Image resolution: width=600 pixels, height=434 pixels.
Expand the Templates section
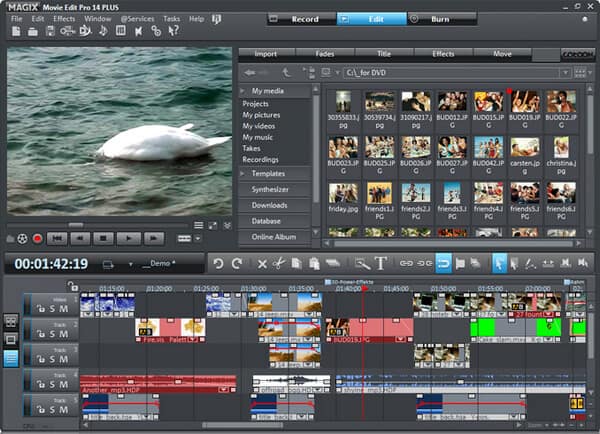click(243, 174)
